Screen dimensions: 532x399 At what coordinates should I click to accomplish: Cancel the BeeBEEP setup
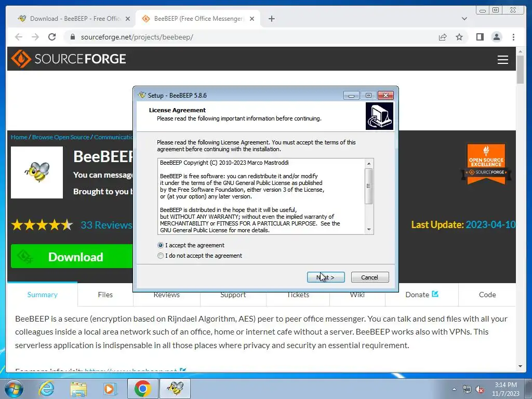point(370,277)
